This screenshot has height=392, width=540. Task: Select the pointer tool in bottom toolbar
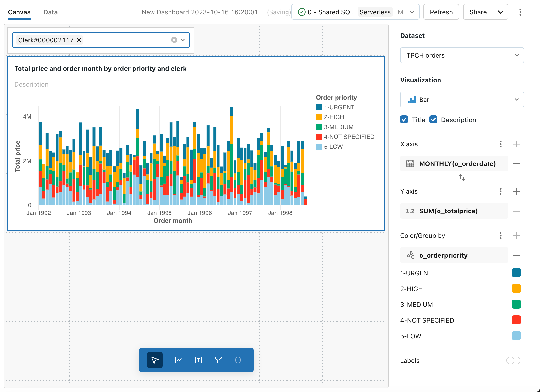(x=154, y=360)
